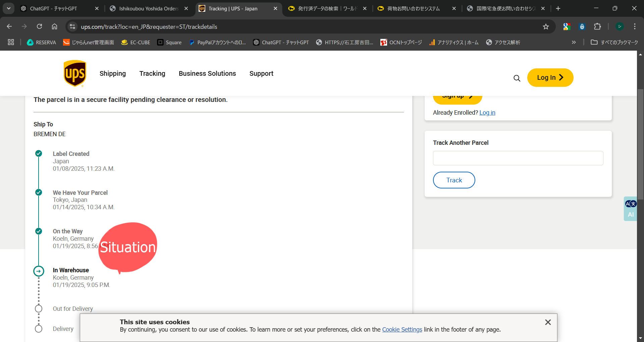Open the EC-CUBE bookmark
The image size is (644, 342).
click(x=136, y=42)
